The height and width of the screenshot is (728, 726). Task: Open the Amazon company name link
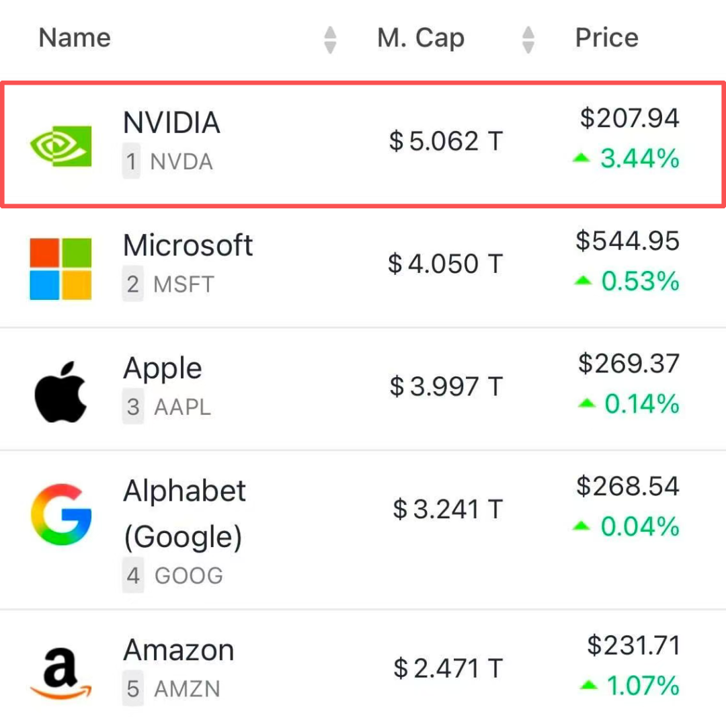tap(179, 651)
